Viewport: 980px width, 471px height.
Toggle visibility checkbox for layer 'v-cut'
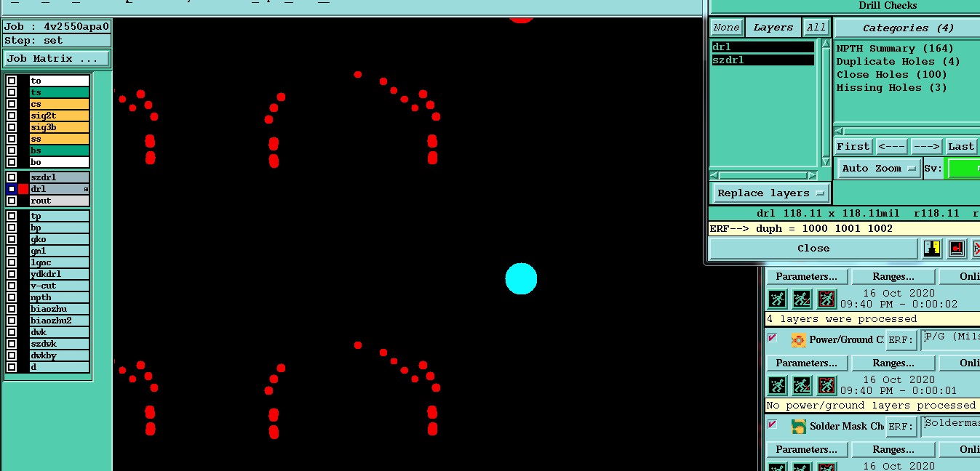[12, 286]
